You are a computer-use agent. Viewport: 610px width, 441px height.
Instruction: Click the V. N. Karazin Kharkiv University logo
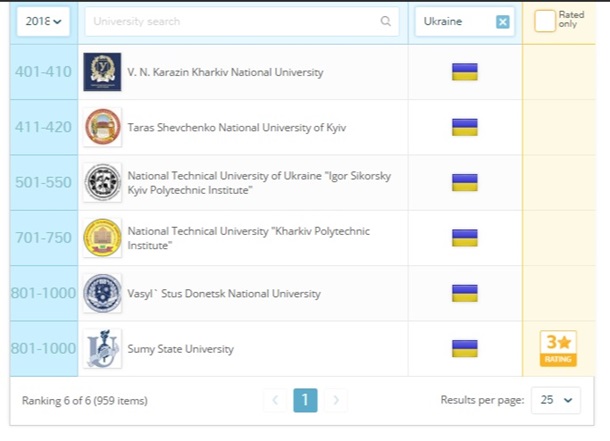pyautogui.click(x=102, y=72)
